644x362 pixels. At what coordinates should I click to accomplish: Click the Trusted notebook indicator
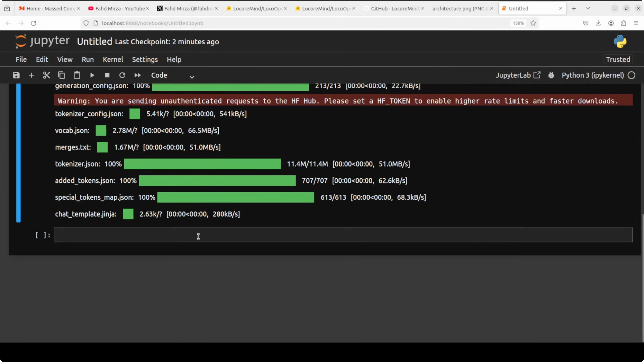click(618, 59)
